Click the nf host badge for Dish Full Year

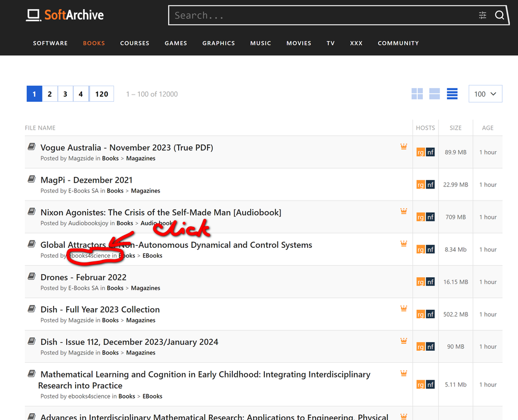(430, 314)
